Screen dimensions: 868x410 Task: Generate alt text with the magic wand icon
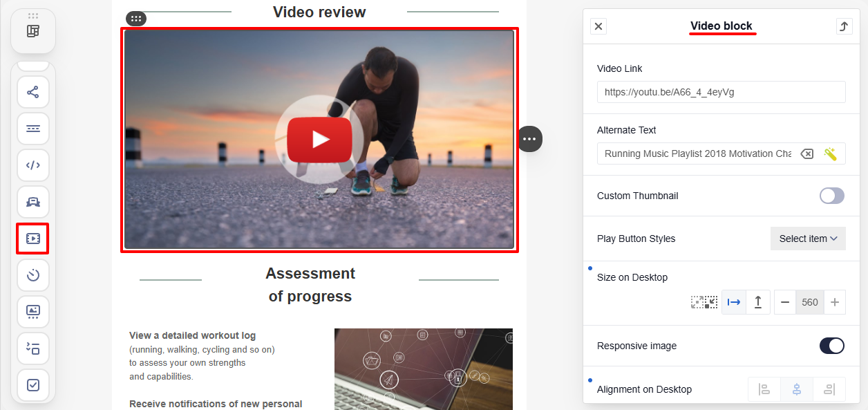pyautogui.click(x=831, y=153)
